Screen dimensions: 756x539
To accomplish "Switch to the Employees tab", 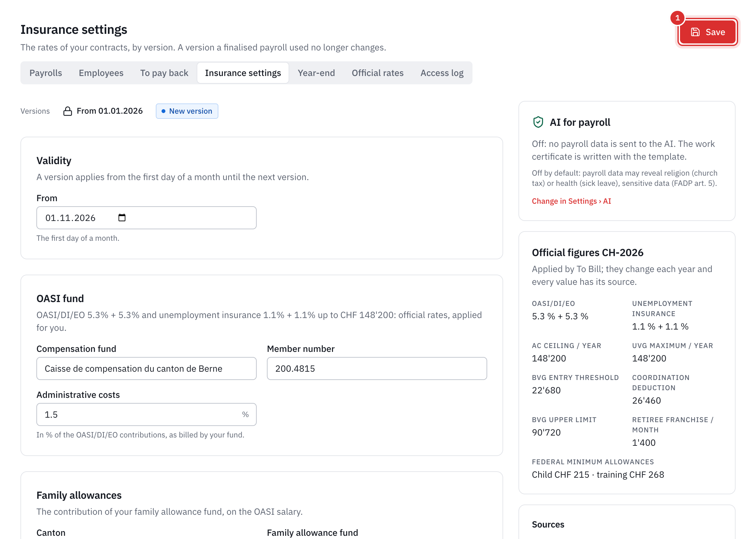I will pos(101,73).
